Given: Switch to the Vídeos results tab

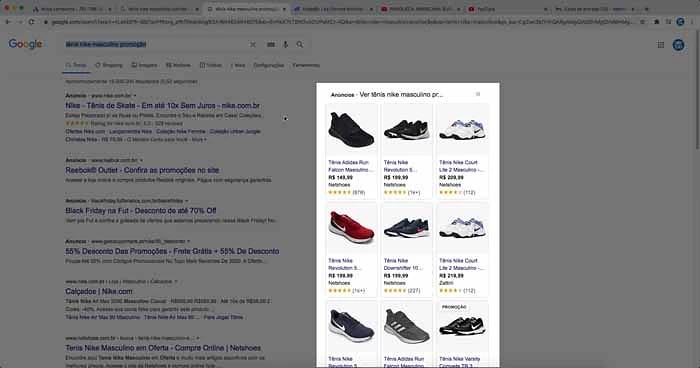Looking at the screenshot, I should pos(211,65).
